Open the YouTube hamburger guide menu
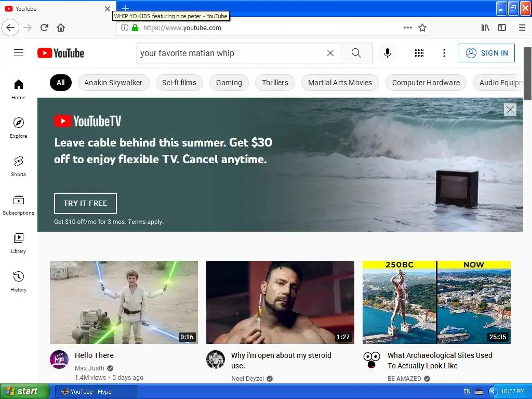The height and width of the screenshot is (399, 532). tap(19, 53)
